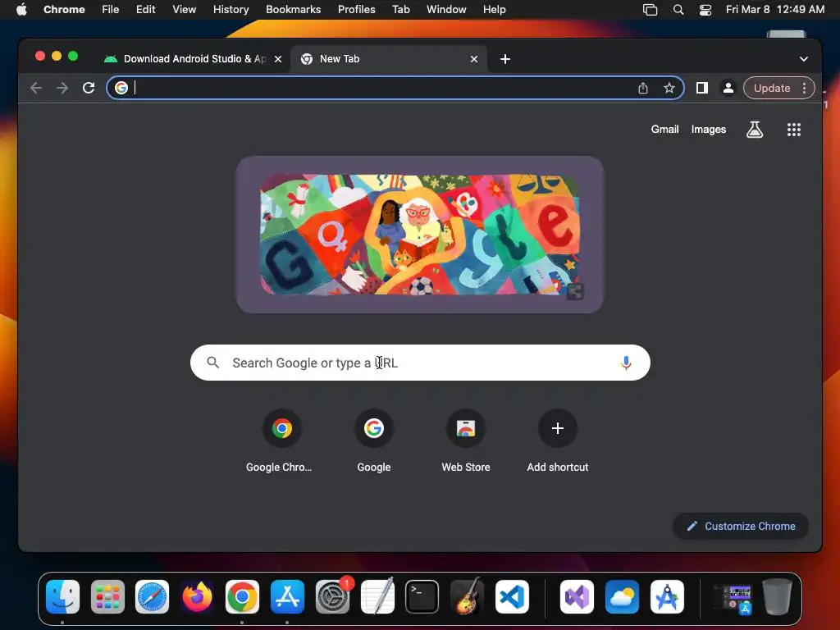Open the Help menu
Image resolution: width=840 pixels, height=630 pixels.
tap(494, 10)
